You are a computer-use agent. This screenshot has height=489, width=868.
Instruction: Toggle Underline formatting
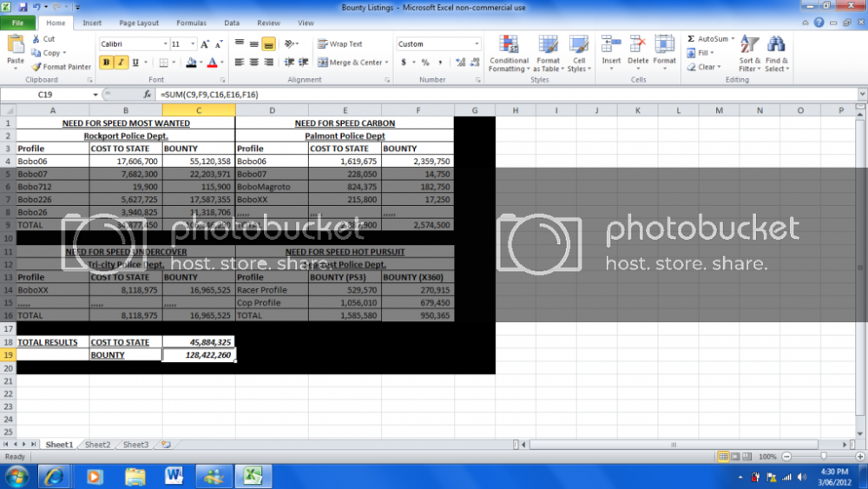click(135, 62)
